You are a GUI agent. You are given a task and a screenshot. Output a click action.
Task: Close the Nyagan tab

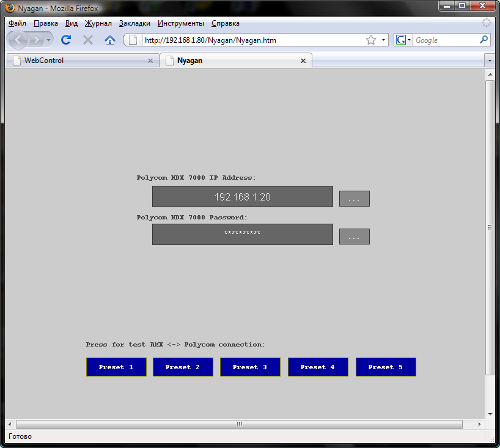tap(303, 61)
